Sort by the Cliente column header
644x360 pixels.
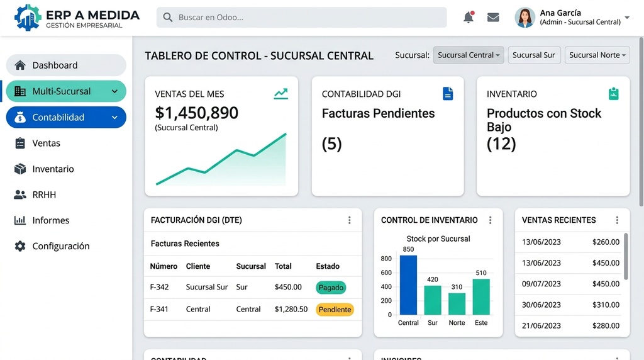[x=198, y=266]
